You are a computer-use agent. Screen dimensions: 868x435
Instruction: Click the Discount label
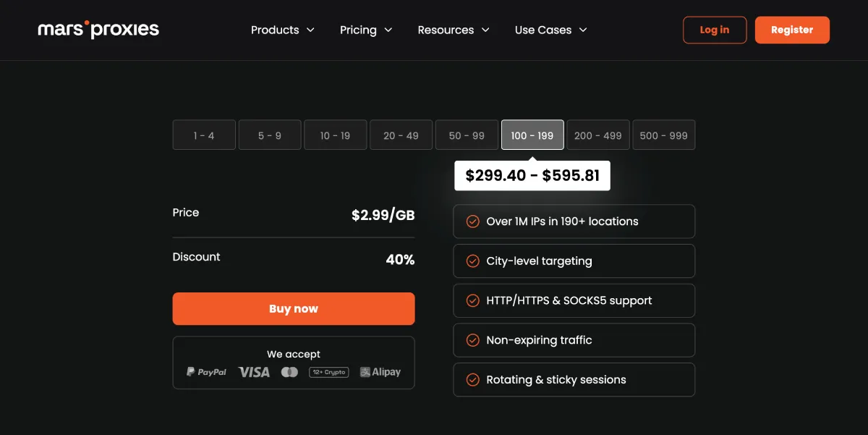pos(197,257)
